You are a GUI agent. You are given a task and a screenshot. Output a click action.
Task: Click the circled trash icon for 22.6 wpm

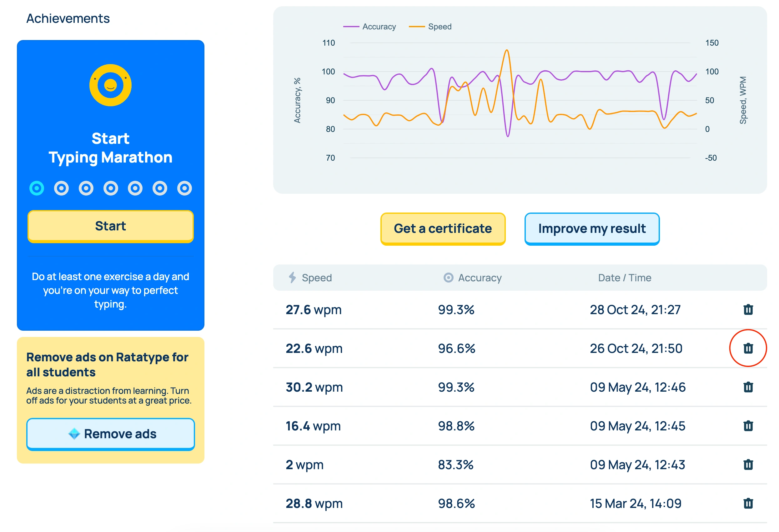pyautogui.click(x=748, y=348)
